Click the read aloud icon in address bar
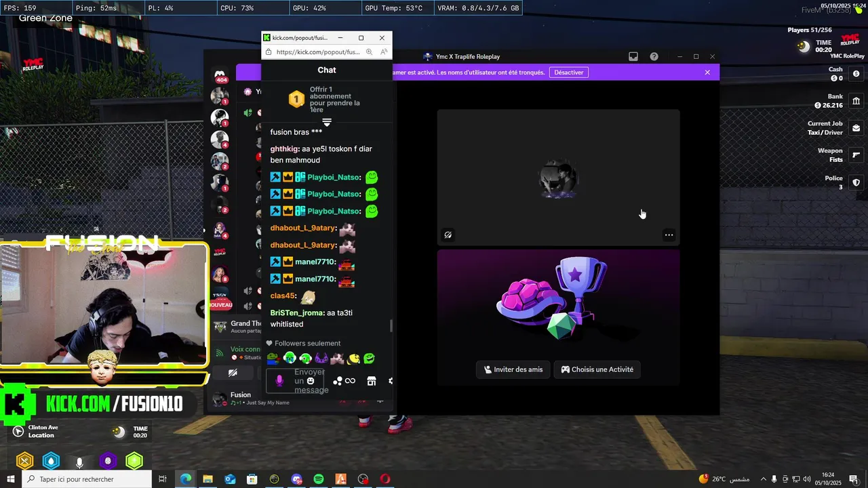Screen dimensions: 868x488 click(384, 52)
